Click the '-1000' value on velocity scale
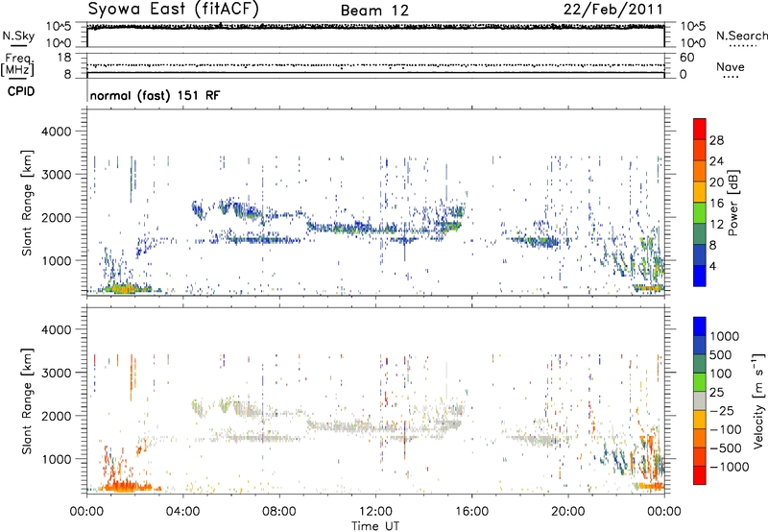The height and width of the screenshot is (532, 768). pos(730,467)
